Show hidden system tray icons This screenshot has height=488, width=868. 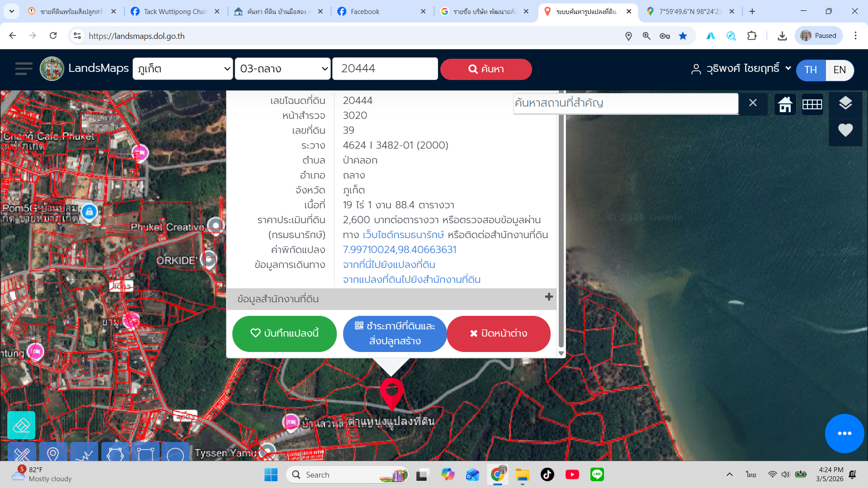(729, 474)
